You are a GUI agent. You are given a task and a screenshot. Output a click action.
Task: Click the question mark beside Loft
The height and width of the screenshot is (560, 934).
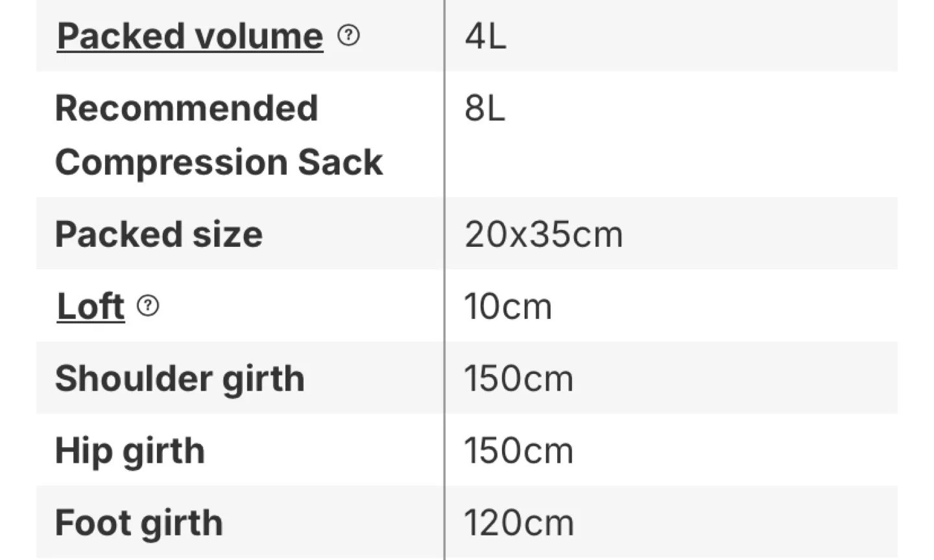[148, 307]
